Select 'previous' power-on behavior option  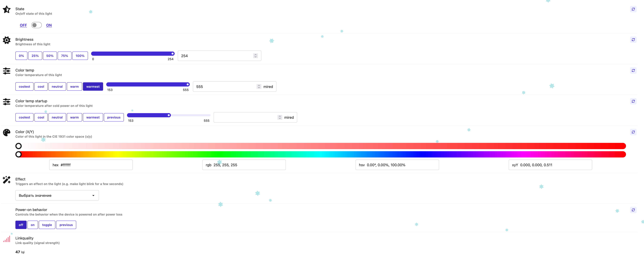pos(66,225)
